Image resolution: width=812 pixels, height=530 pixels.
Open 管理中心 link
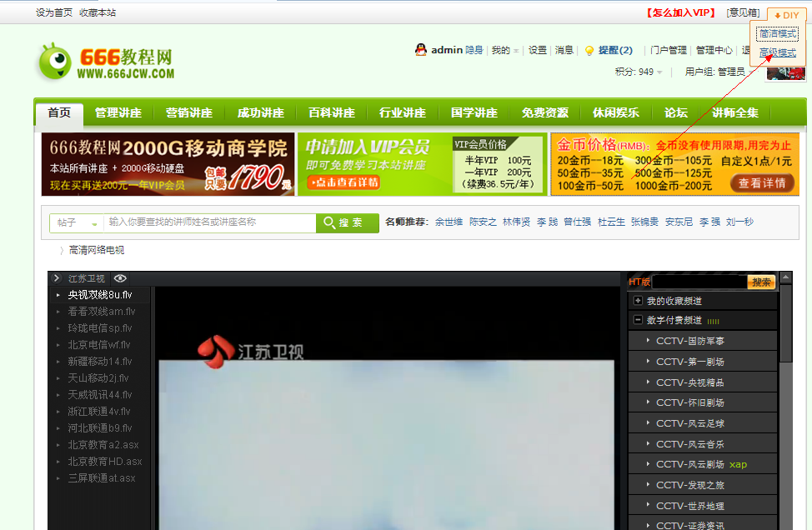(x=714, y=50)
